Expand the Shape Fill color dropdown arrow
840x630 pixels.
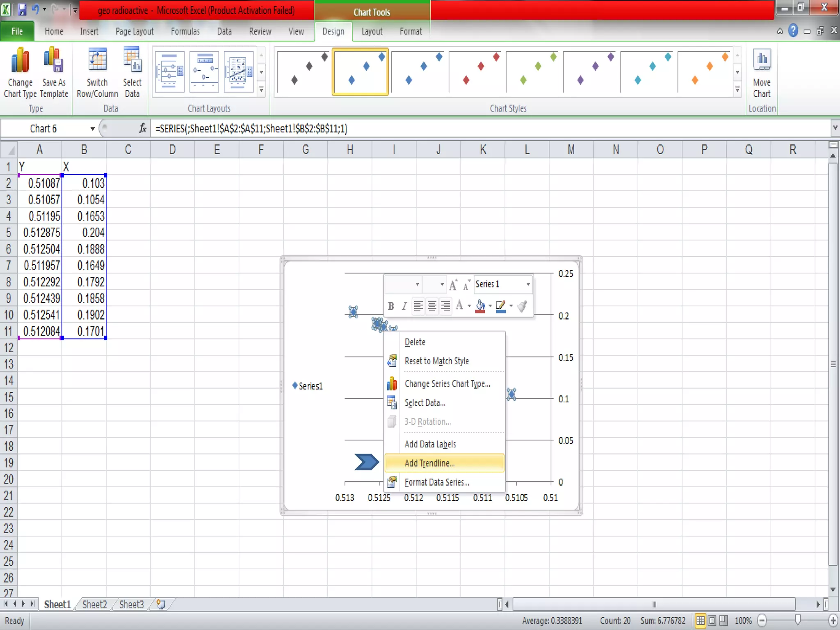(x=490, y=306)
